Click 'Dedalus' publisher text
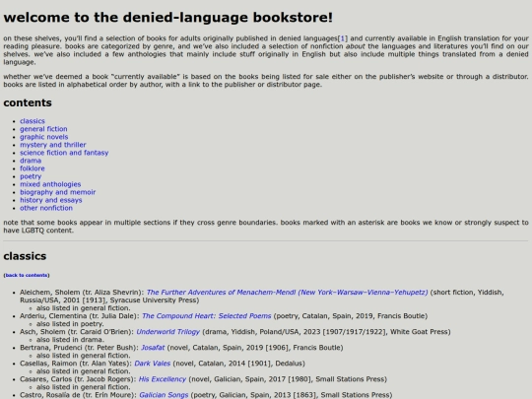This screenshot has height=399, width=532. [289, 364]
